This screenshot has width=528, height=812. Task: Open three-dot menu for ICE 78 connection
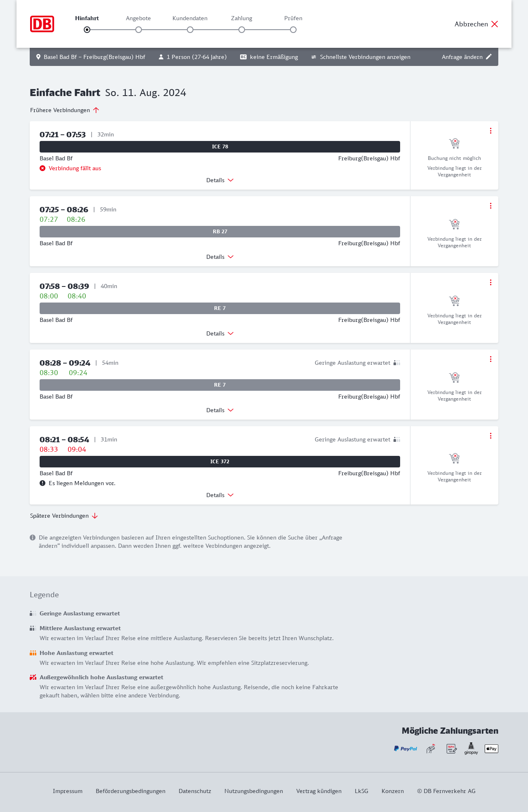[x=490, y=131]
